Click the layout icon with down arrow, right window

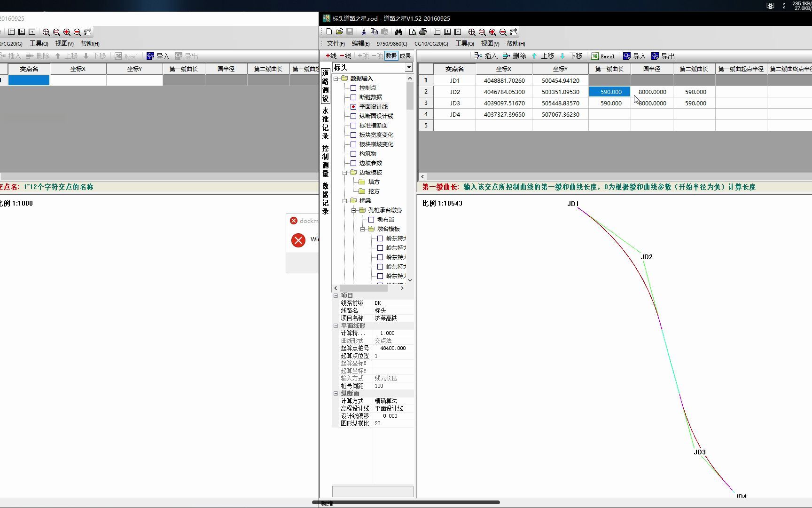tap(447, 32)
